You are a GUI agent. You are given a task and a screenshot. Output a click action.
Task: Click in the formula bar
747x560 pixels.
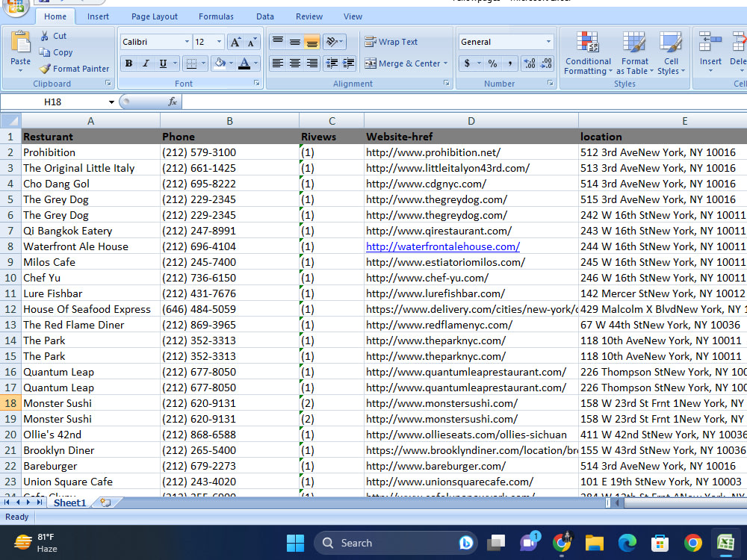click(x=464, y=102)
